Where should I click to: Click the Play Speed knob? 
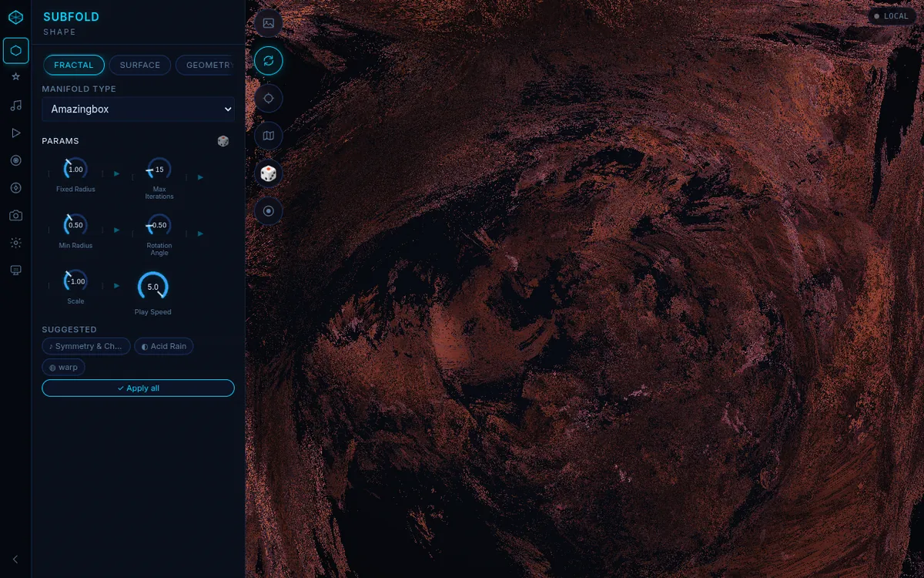[153, 287]
